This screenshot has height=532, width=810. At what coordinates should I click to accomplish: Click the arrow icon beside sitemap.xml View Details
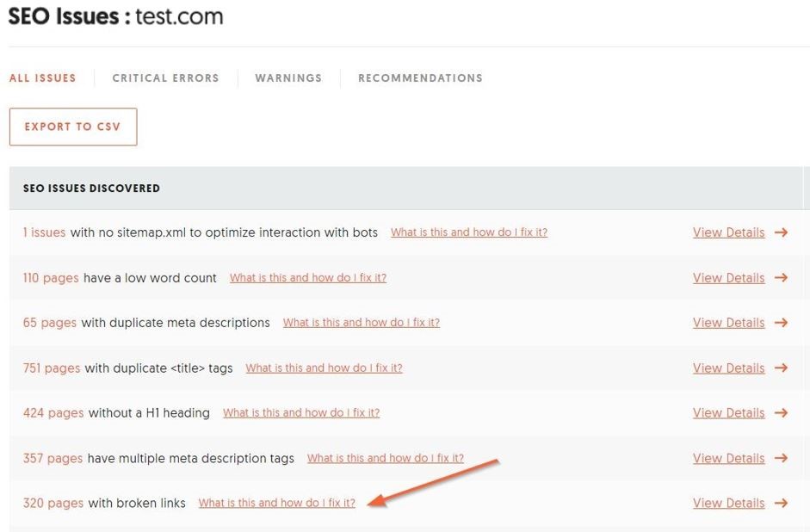[x=781, y=232]
